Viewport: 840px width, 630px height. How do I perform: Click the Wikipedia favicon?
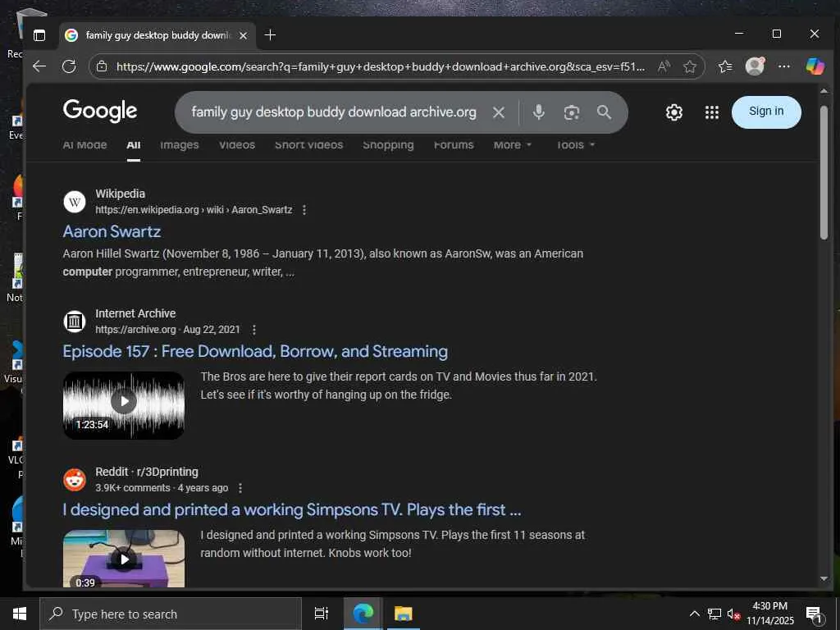pyautogui.click(x=75, y=202)
